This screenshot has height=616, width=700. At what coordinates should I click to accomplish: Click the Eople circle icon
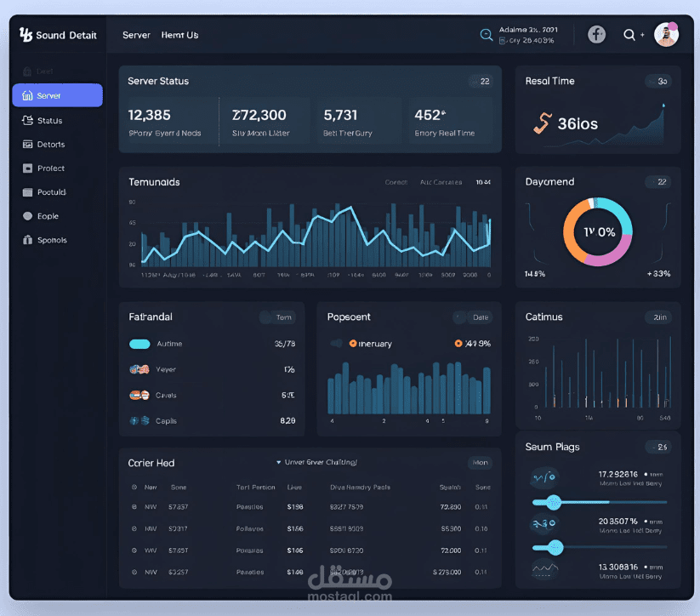pos(28,216)
